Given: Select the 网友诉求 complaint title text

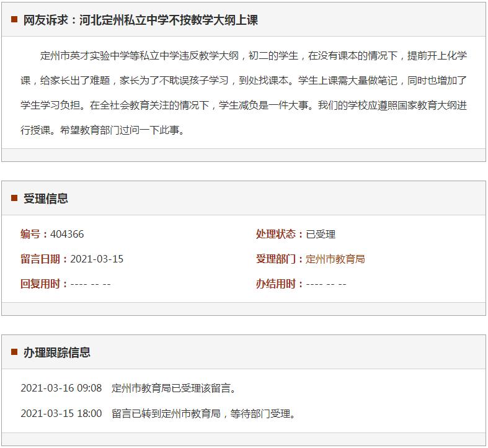Looking at the screenshot, I should pos(141,20).
